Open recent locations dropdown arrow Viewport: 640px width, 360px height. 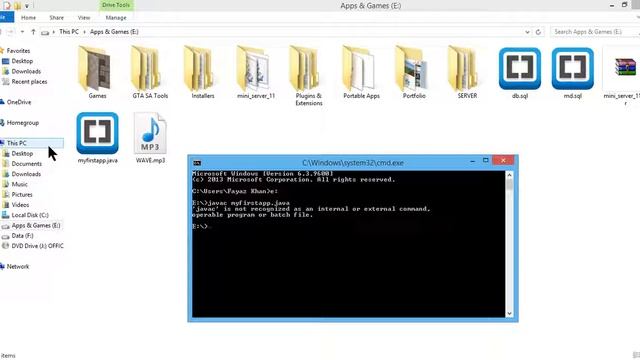22,32
